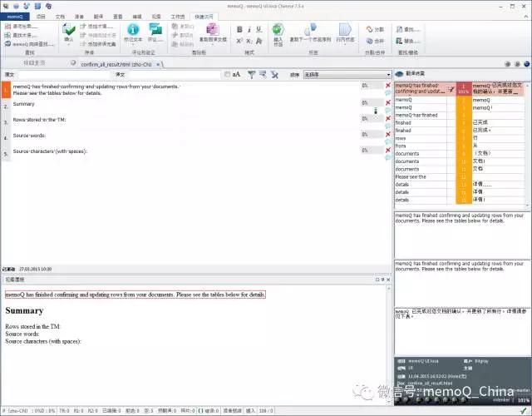Click the target text filter field

[175, 74]
